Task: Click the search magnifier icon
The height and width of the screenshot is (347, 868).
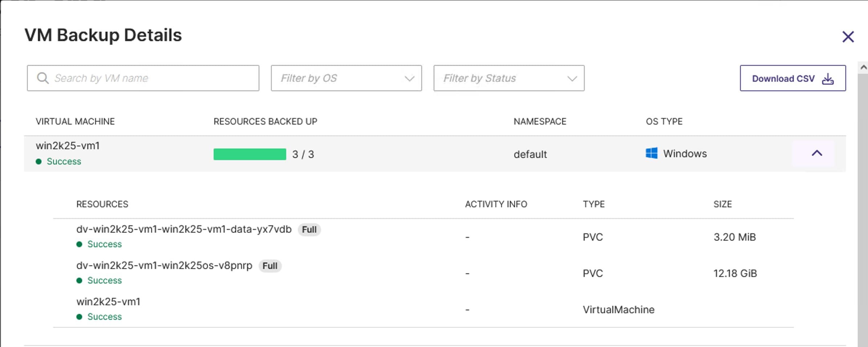Action: (43, 78)
